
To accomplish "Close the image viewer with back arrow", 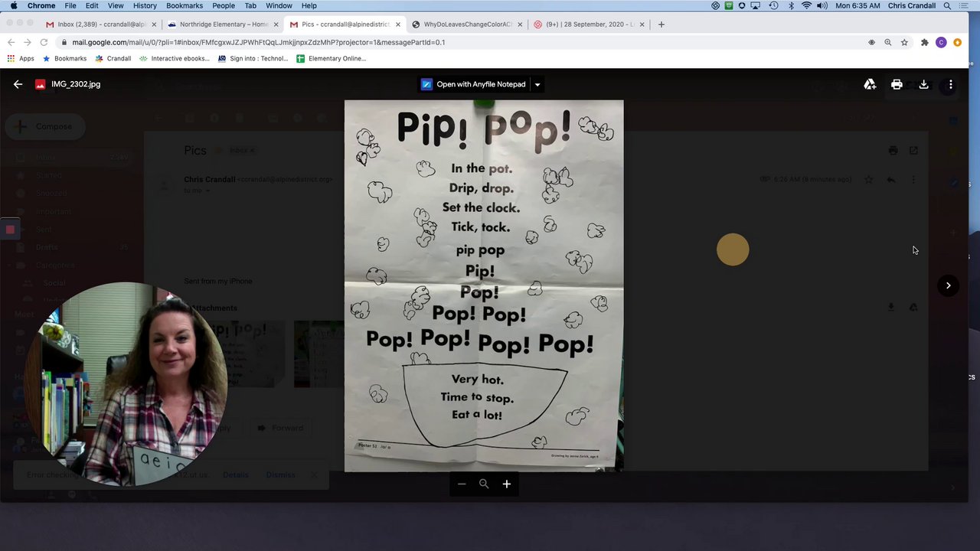I will click(18, 84).
